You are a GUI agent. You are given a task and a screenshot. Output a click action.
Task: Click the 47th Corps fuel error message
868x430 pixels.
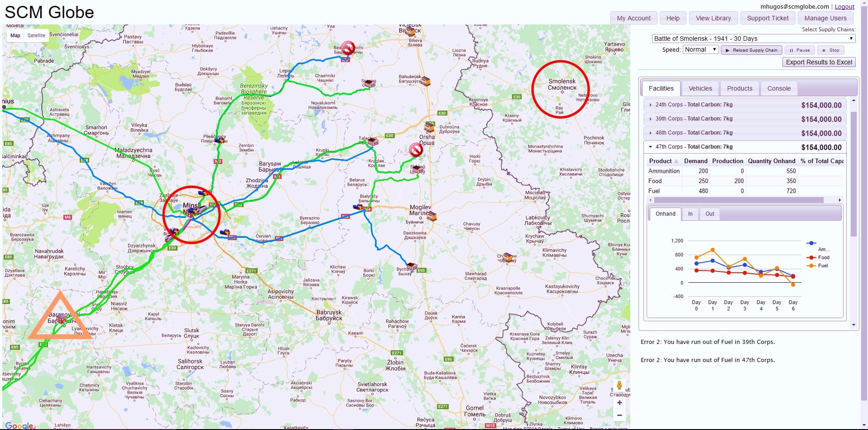coord(707,360)
